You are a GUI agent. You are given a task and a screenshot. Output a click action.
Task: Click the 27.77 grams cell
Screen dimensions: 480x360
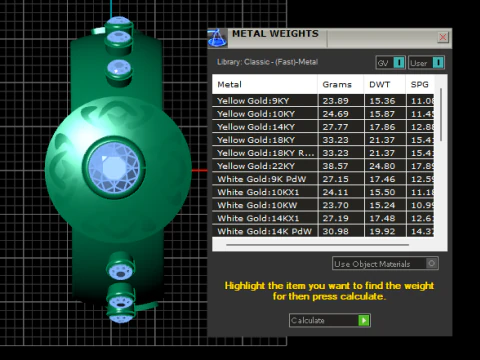pyautogui.click(x=341, y=127)
